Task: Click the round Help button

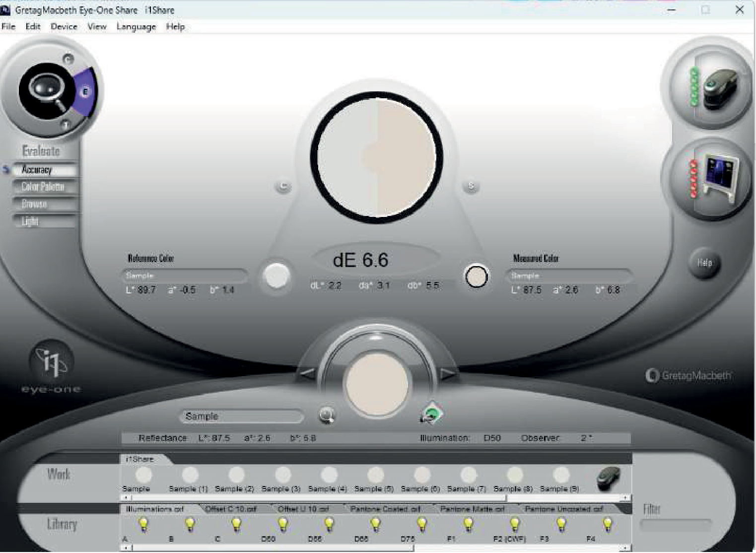Action: 704,263
